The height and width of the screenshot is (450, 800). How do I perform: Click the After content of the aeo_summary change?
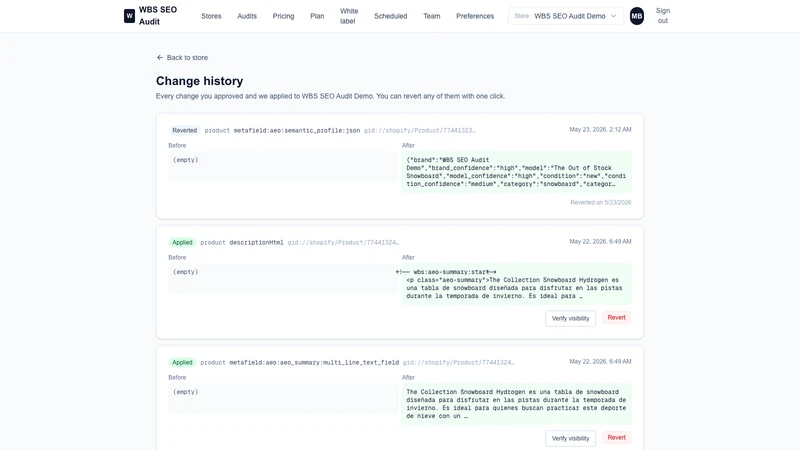[x=516, y=404]
